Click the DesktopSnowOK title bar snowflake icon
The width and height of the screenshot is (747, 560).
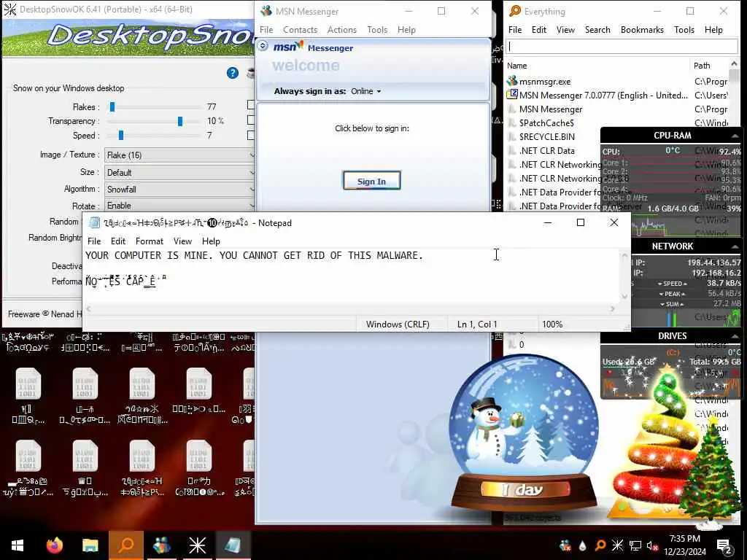coord(10,9)
